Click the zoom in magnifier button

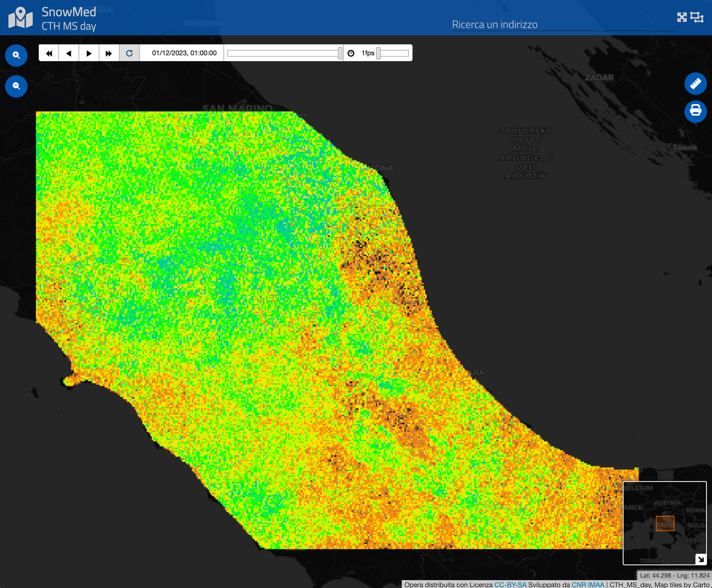(x=16, y=55)
